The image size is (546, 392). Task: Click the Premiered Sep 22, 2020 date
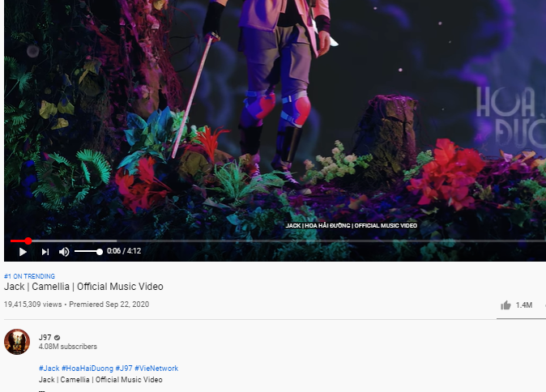pos(109,305)
